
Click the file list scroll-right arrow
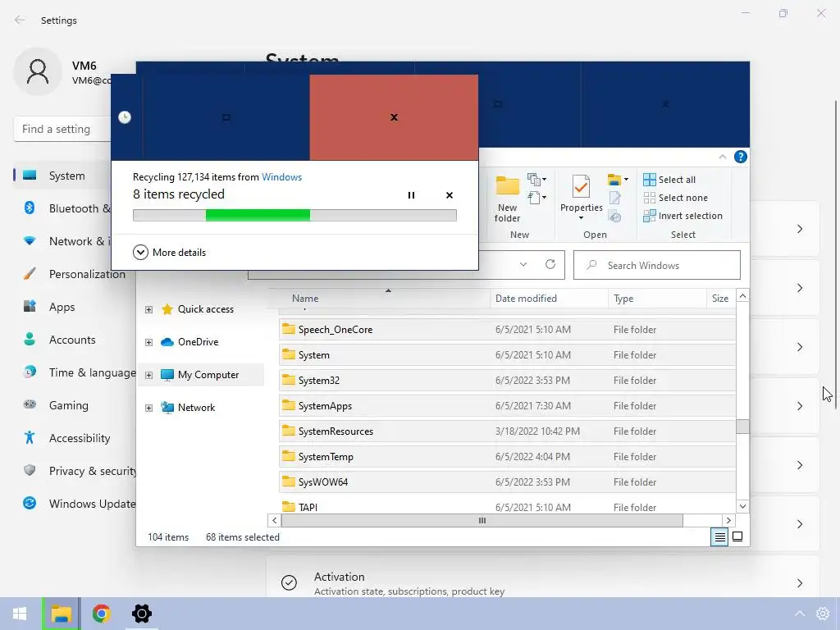(728, 520)
